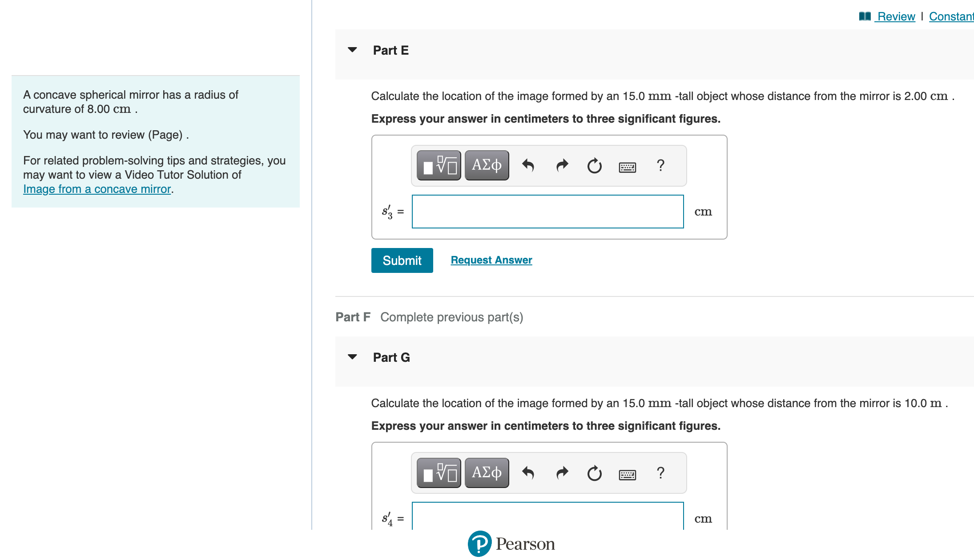Open the math template editor in Part E toolbar
Viewport: 974px width, 560px height.
[438, 165]
